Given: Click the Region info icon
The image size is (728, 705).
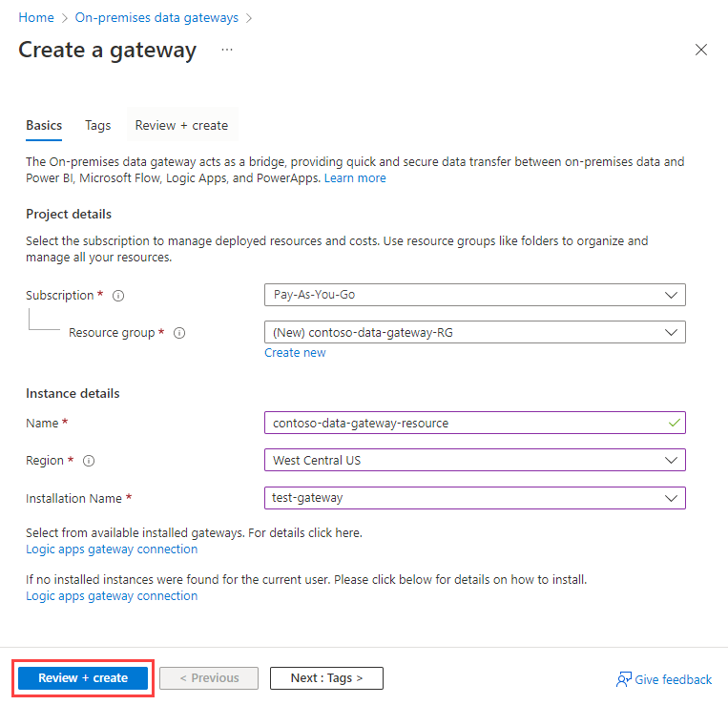Looking at the screenshot, I should 89,461.
